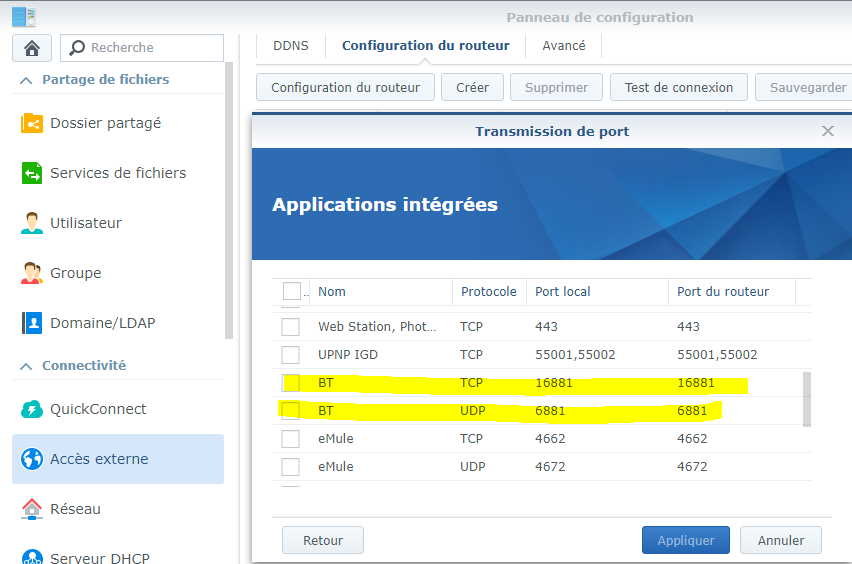This screenshot has width=852, height=564.
Task: Open Domaine/LDAP icon
Action: (x=32, y=323)
